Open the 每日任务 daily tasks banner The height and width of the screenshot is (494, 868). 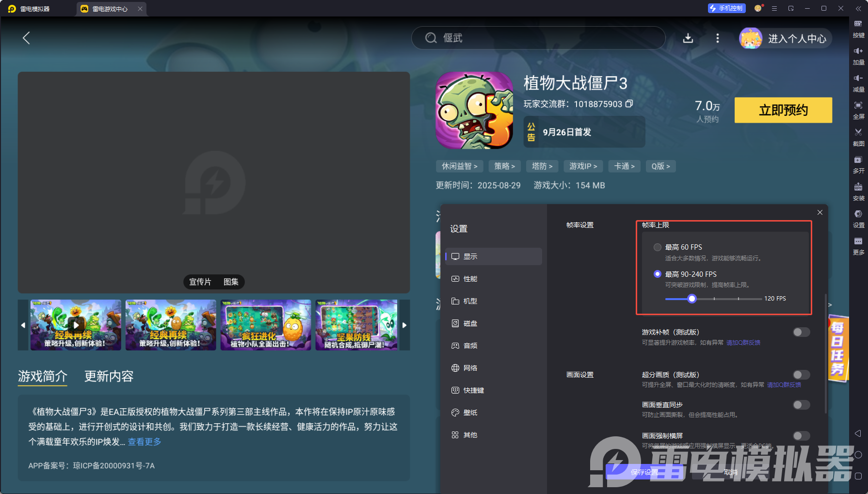(838, 349)
